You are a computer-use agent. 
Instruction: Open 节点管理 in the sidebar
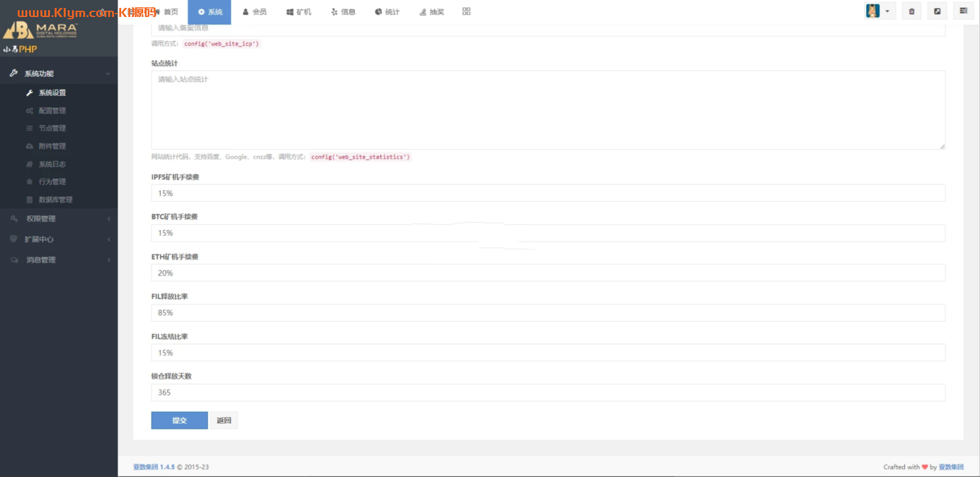pos(52,128)
